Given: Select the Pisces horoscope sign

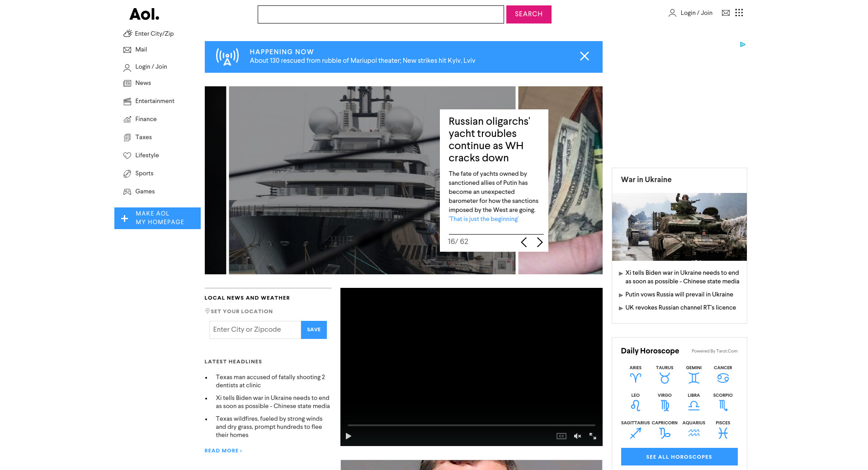Looking at the screenshot, I should coord(723,430).
